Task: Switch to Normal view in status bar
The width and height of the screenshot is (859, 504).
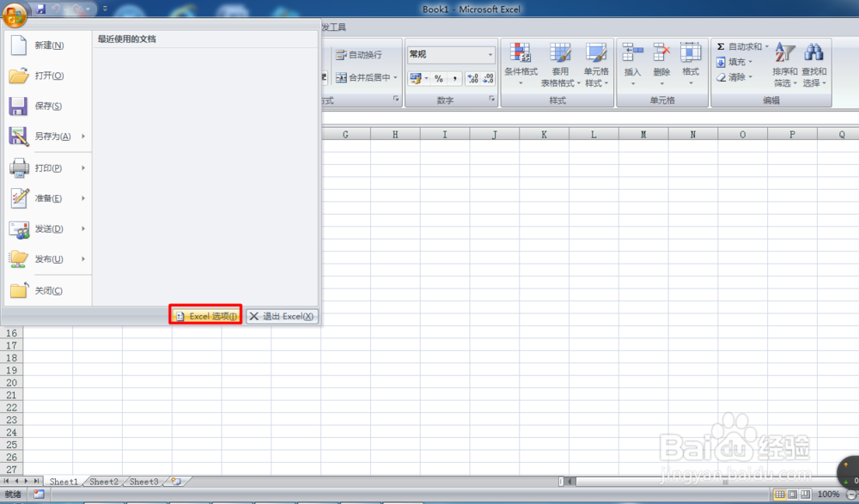Action: click(x=780, y=495)
